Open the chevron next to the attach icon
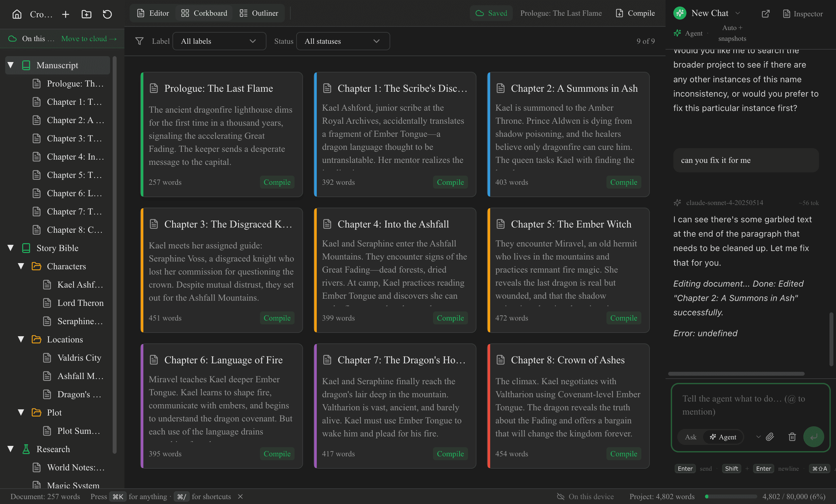The image size is (836, 504). [x=758, y=437]
